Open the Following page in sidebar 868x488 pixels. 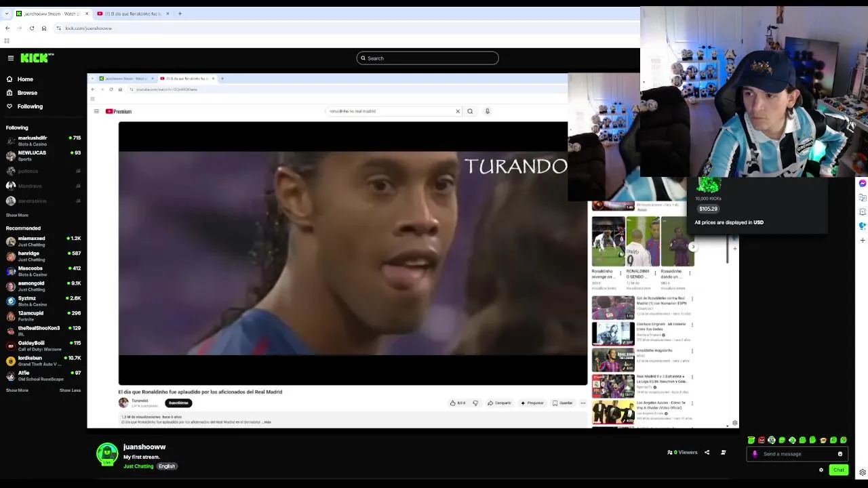click(x=30, y=106)
